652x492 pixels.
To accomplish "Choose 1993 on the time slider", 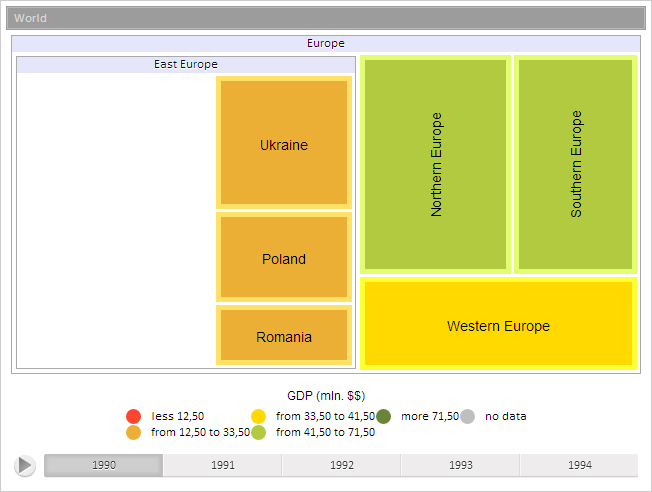I will click(x=461, y=465).
